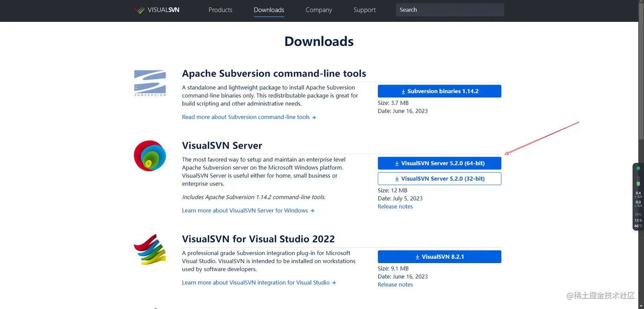Click the VisualSVN for Visual Studio 2022 heading

coord(258,239)
